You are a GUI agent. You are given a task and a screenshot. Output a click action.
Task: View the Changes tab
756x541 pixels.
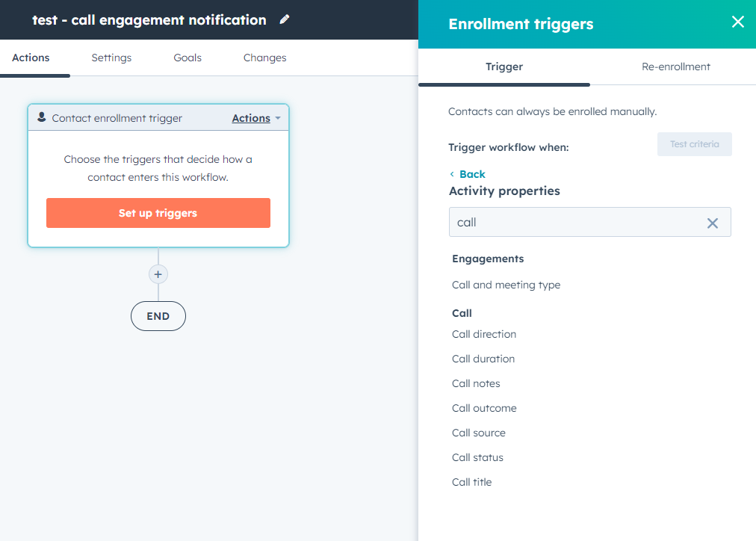[264, 58]
